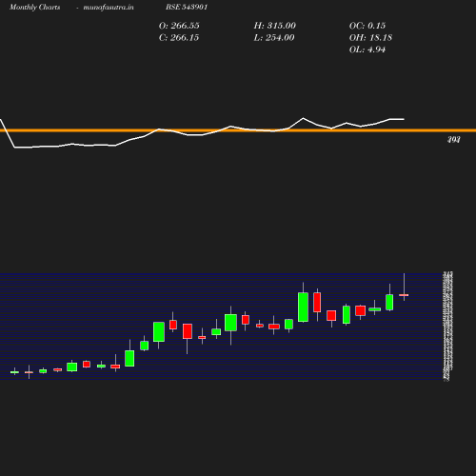This screenshot has height=476, width=476.
Task: Click the price scale axis of candlestick chart
Action: [447, 326]
